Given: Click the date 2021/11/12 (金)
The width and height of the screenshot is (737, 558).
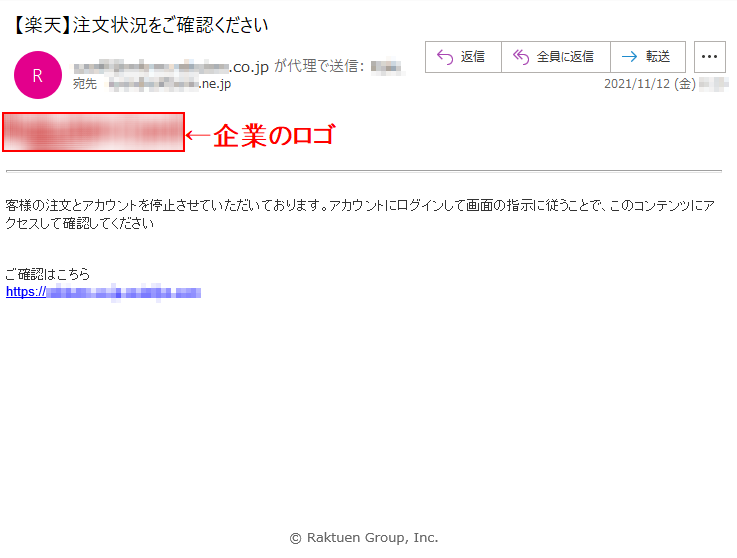Looking at the screenshot, I should pos(650,84).
